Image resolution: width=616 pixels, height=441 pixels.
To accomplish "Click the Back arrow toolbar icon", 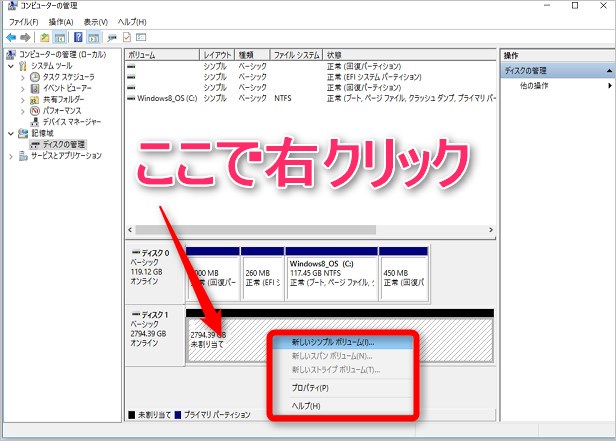I will tap(11, 38).
